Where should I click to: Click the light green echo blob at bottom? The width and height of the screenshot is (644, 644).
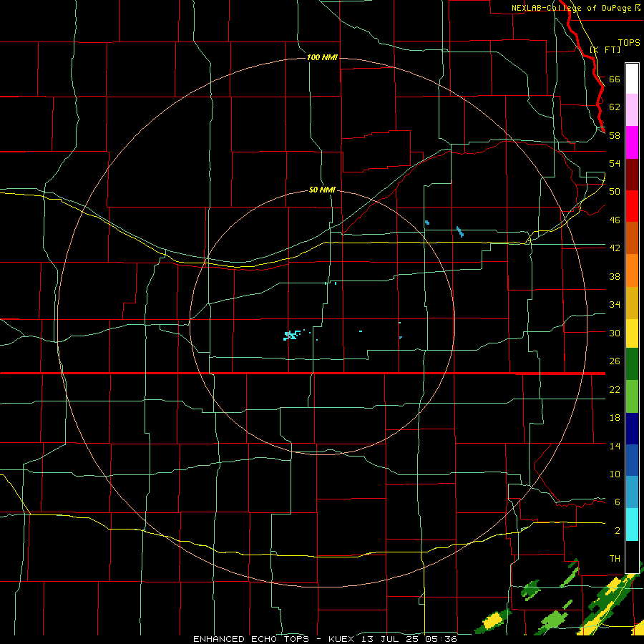[554, 619]
